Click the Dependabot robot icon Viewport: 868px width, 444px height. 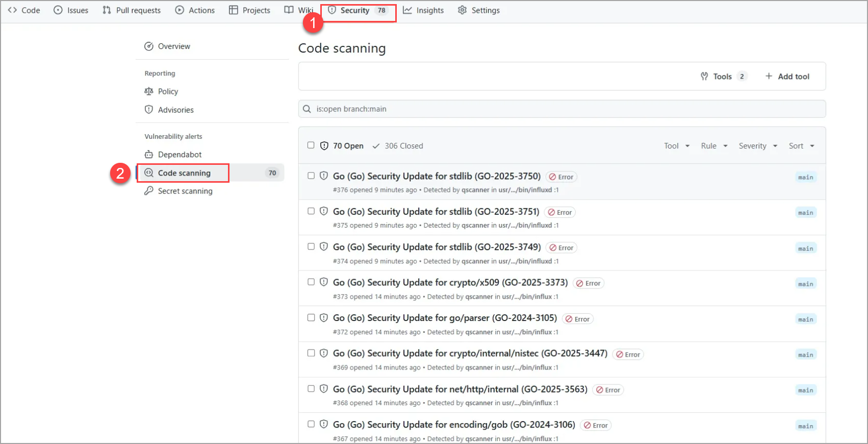pos(149,154)
